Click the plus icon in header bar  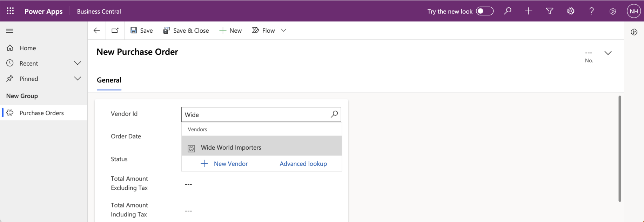tap(529, 11)
